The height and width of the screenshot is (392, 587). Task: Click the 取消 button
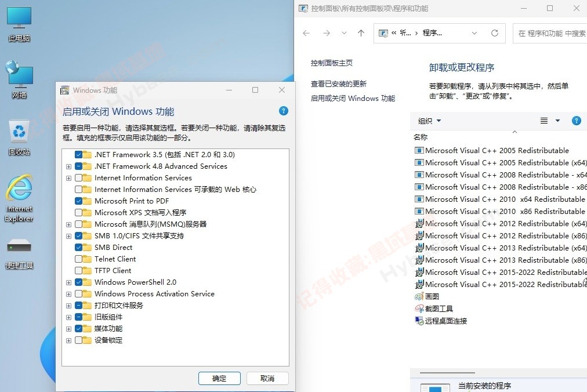[x=267, y=378]
